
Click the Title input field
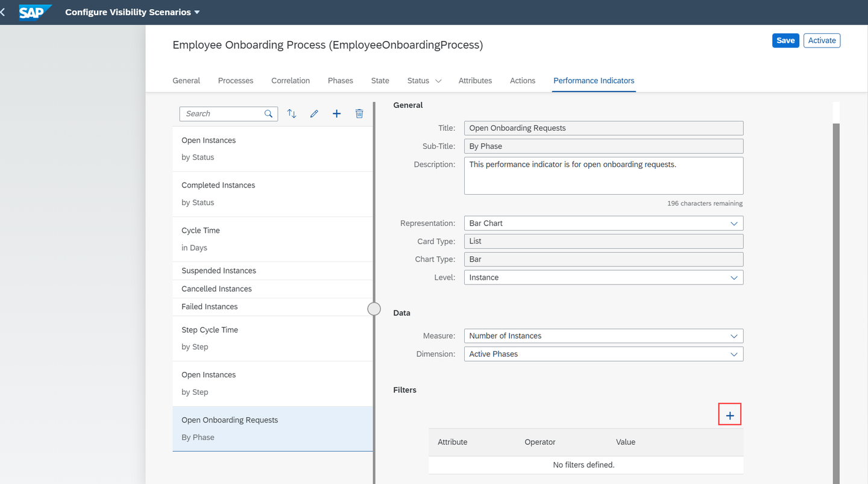coord(603,128)
